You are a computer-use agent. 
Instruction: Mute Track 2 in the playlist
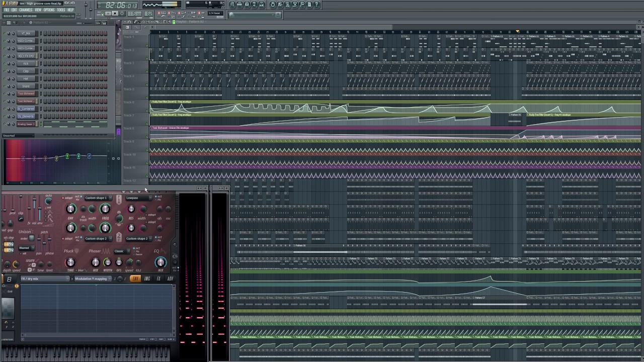coord(147,58)
